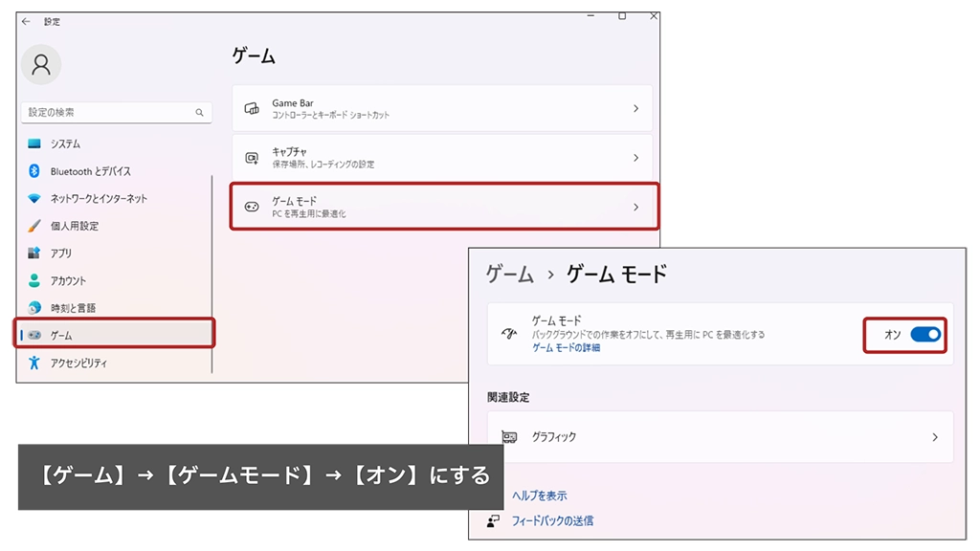This screenshot has height=551, width=980.
Task: Click the フィードバックの送信 link
Action: [552, 521]
